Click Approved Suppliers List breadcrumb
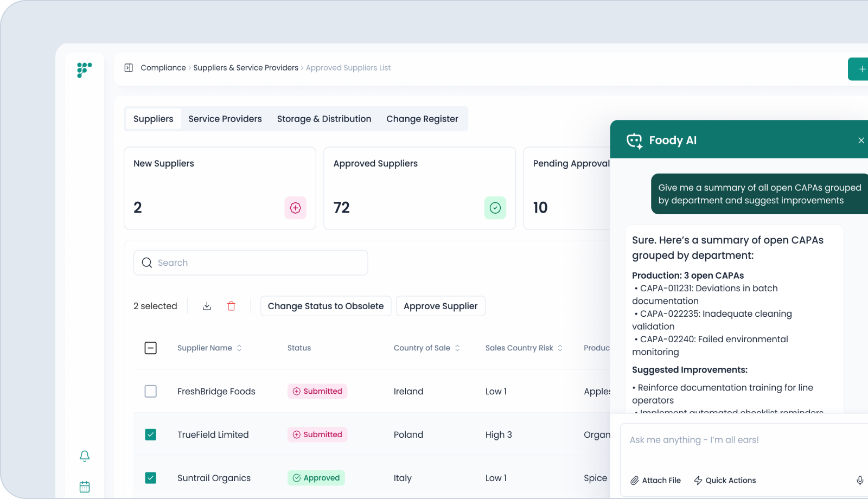The height and width of the screenshot is (499, 868). tap(348, 68)
